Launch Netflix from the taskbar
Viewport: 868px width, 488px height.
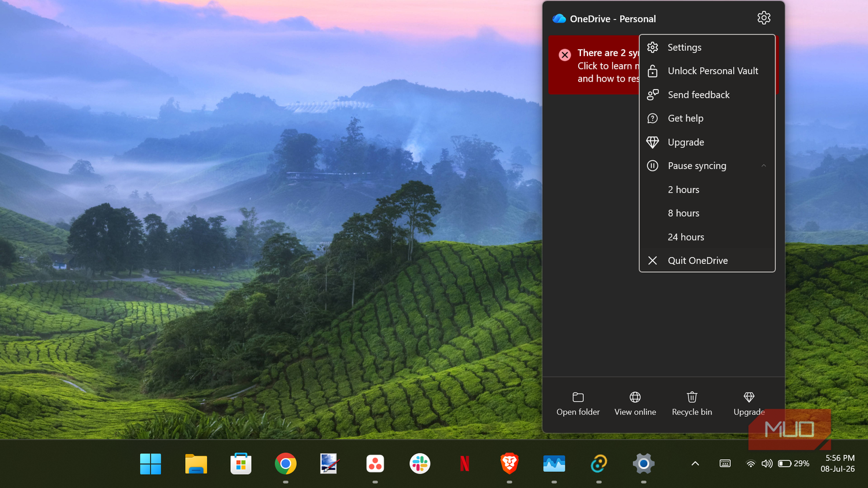(x=465, y=464)
